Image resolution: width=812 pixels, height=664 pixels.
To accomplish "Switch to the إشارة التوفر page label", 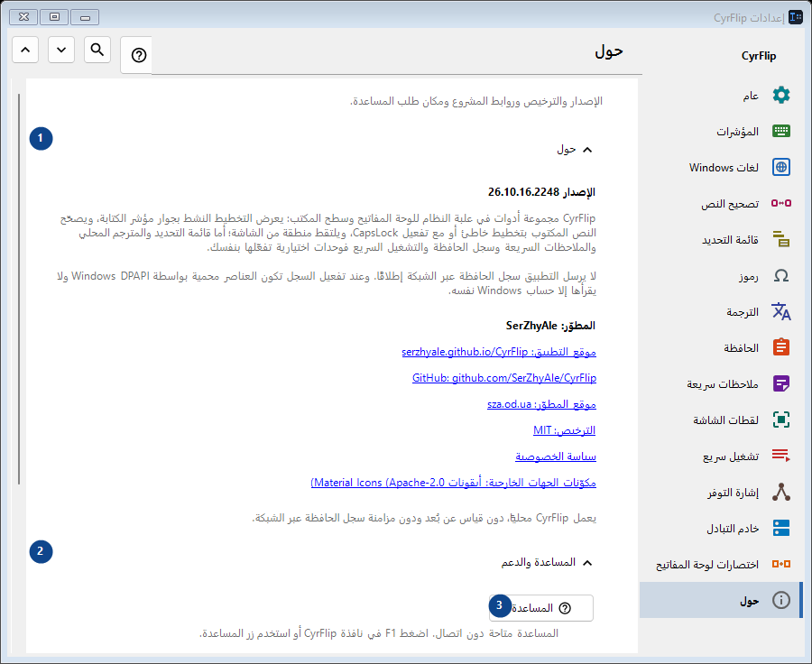I will click(734, 492).
